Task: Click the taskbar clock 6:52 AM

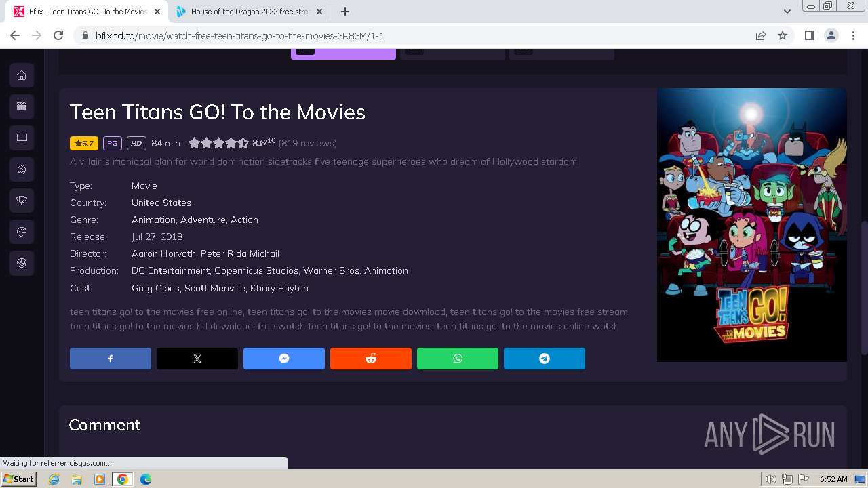Action: click(833, 479)
